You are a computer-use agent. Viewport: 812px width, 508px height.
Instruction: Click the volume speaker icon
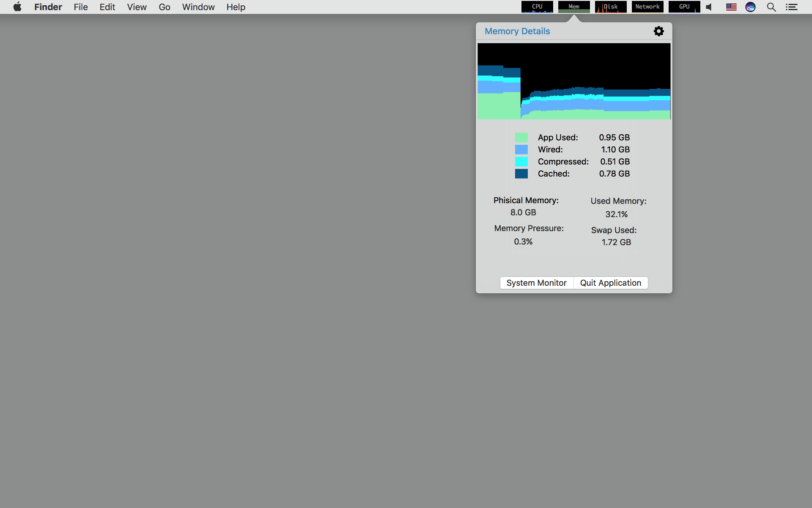point(709,7)
